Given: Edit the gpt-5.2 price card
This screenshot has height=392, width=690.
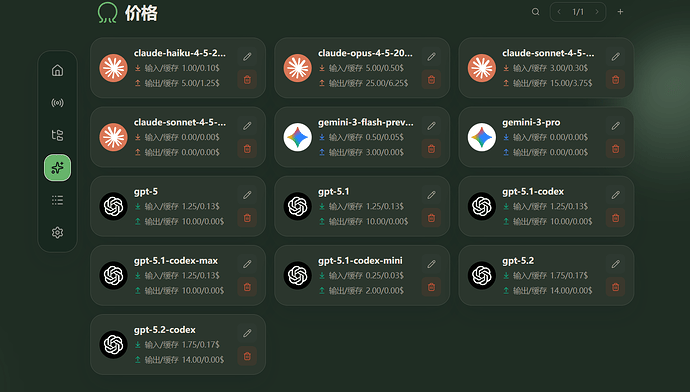Looking at the screenshot, I should (616, 264).
